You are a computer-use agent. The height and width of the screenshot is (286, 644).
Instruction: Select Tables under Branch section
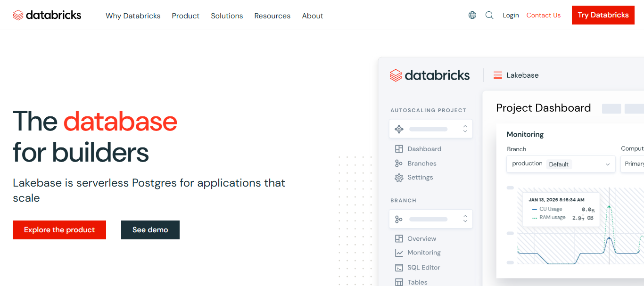tap(417, 282)
